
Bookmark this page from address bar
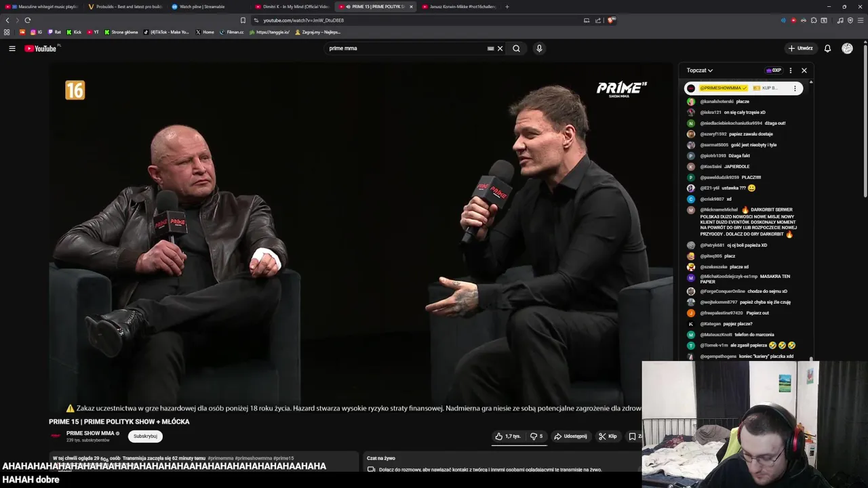(x=243, y=20)
